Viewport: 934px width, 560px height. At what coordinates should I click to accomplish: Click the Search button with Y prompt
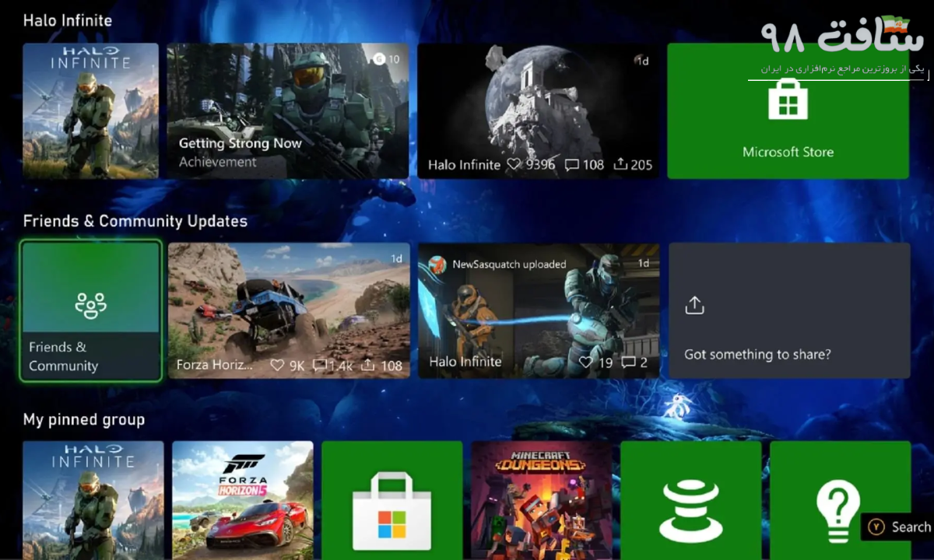point(899,527)
